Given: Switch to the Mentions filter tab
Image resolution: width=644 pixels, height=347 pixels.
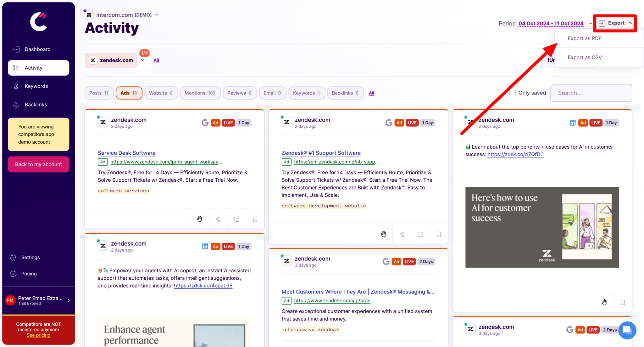Looking at the screenshot, I should (200, 93).
